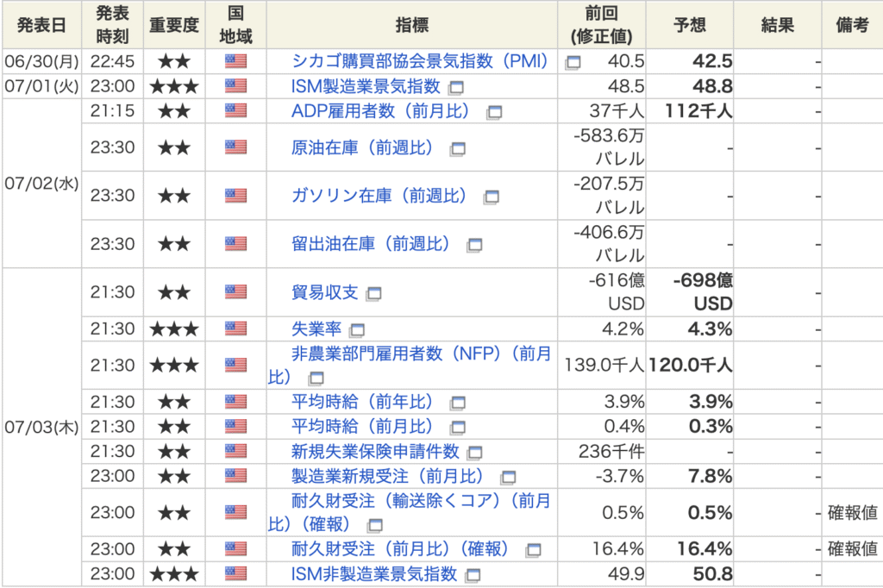Click popup window icon beside 原油在庫
This screenshot has height=588, width=883.
tap(458, 149)
